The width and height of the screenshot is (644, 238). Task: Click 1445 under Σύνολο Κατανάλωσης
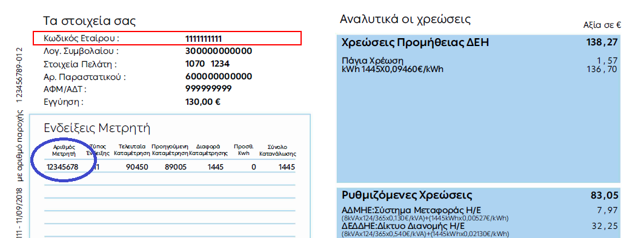tap(287, 167)
